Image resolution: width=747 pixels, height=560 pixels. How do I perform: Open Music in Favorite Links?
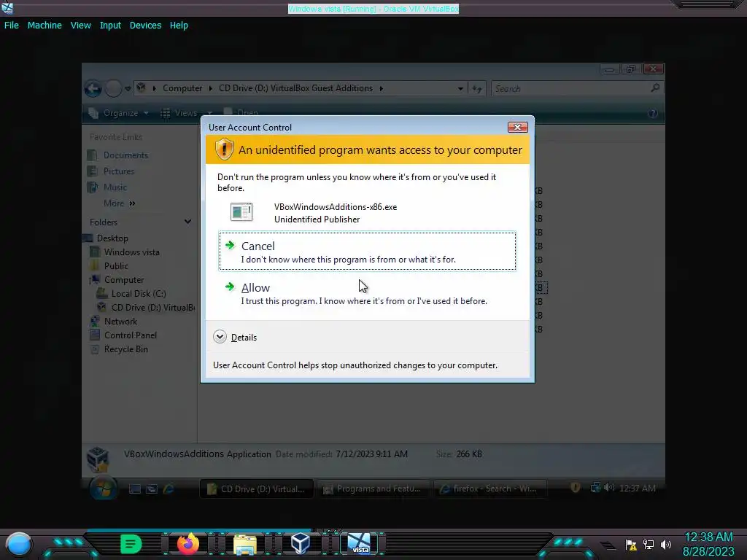(115, 187)
